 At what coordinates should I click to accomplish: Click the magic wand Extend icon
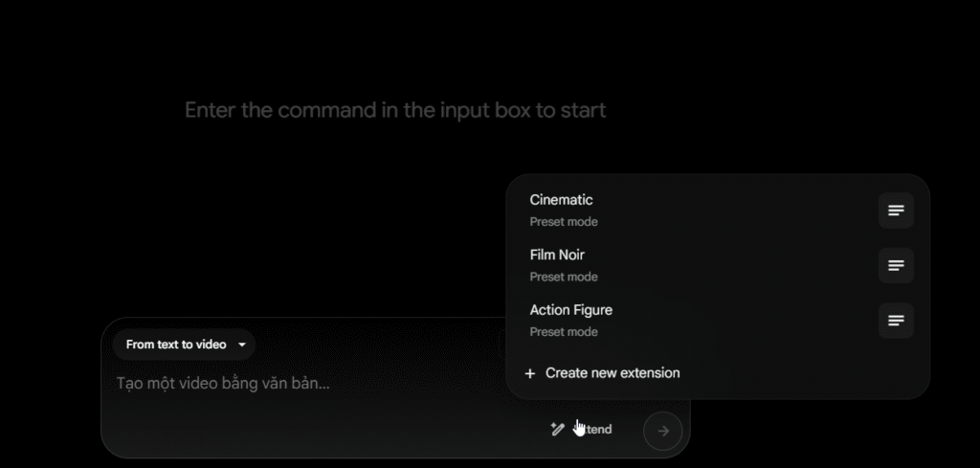click(x=558, y=430)
